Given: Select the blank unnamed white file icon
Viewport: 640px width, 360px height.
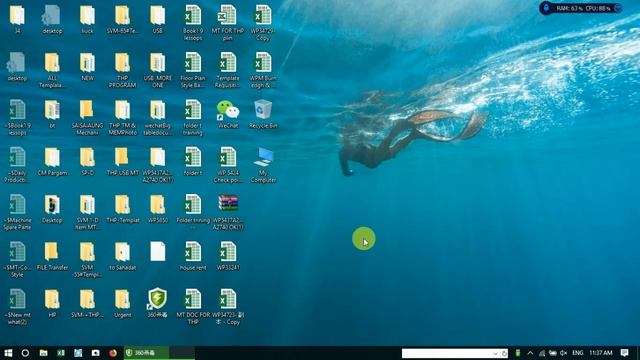Looking at the screenshot, I should [x=158, y=251].
